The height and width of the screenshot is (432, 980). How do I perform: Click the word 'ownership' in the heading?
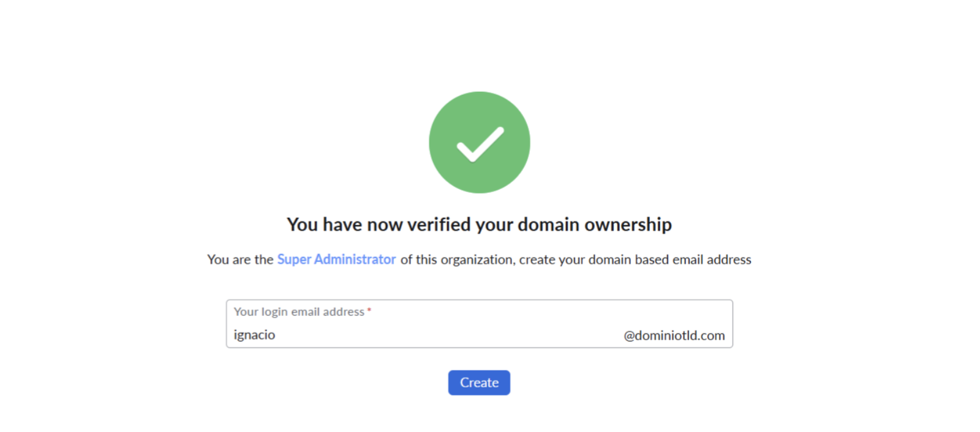click(x=628, y=225)
